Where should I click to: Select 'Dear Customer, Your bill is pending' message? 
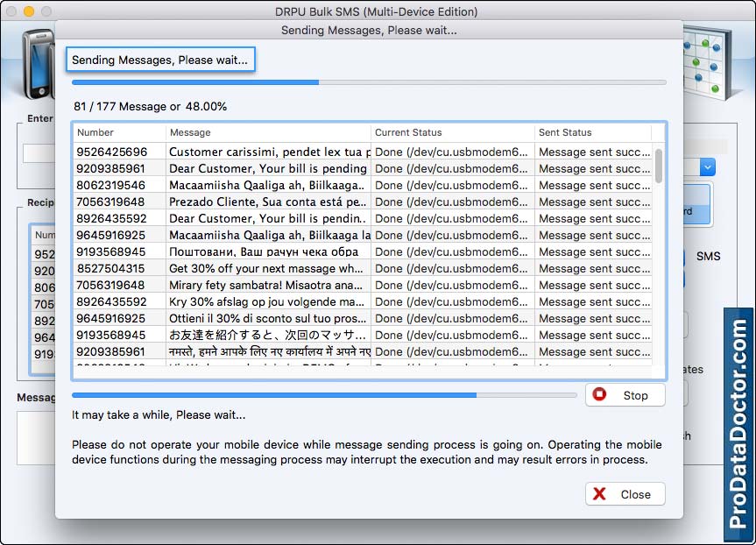pos(267,168)
